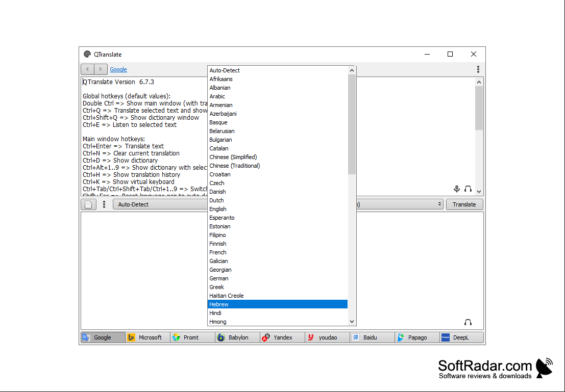Pick Esperanto in the language list
565x392 pixels.
pos(278,218)
